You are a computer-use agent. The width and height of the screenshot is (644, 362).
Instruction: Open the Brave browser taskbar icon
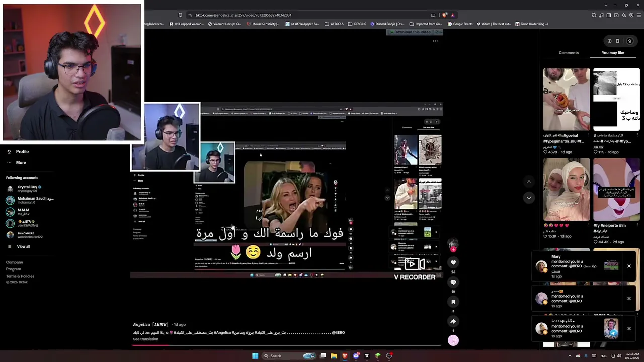[345, 356]
